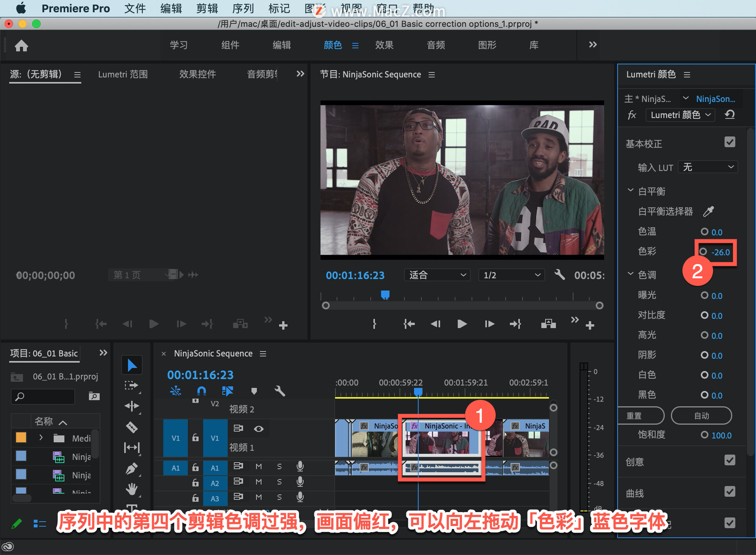Open the 序列 menu
The image size is (756, 555).
coord(243,8)
